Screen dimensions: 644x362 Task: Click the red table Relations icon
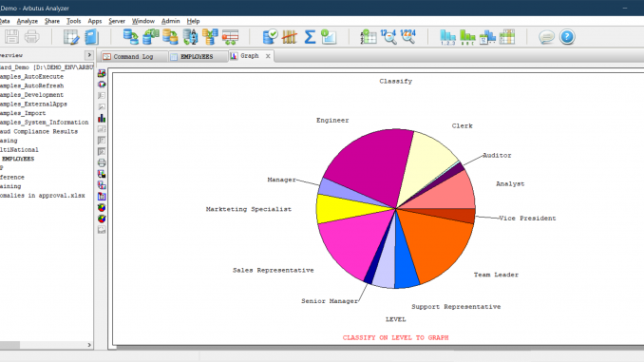230,37
